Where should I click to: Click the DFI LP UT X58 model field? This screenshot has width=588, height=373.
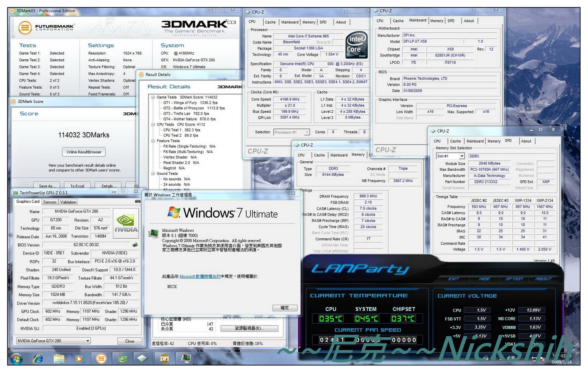(432, 41)
